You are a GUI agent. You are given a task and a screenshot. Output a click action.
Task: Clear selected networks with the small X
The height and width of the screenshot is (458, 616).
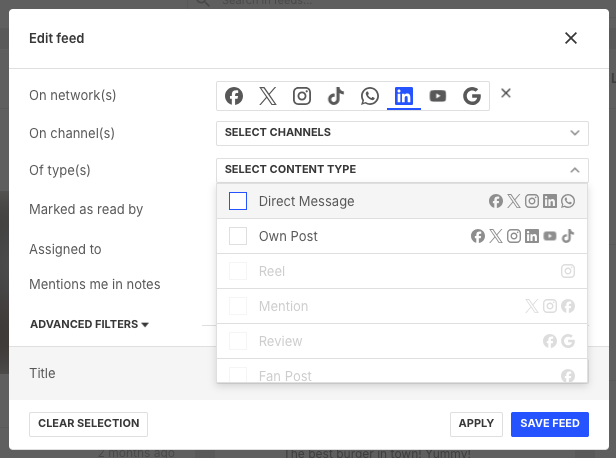pos(506,93)
